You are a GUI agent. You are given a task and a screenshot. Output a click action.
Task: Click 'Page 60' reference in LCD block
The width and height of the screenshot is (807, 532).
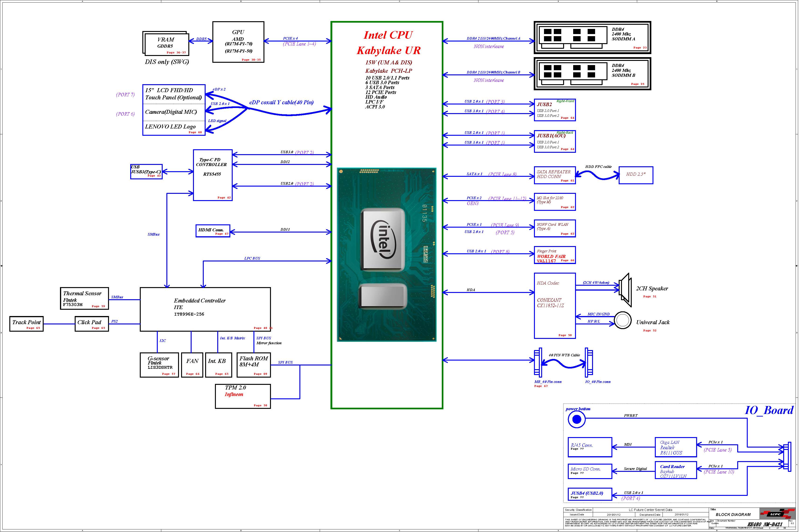pos(197,133)
